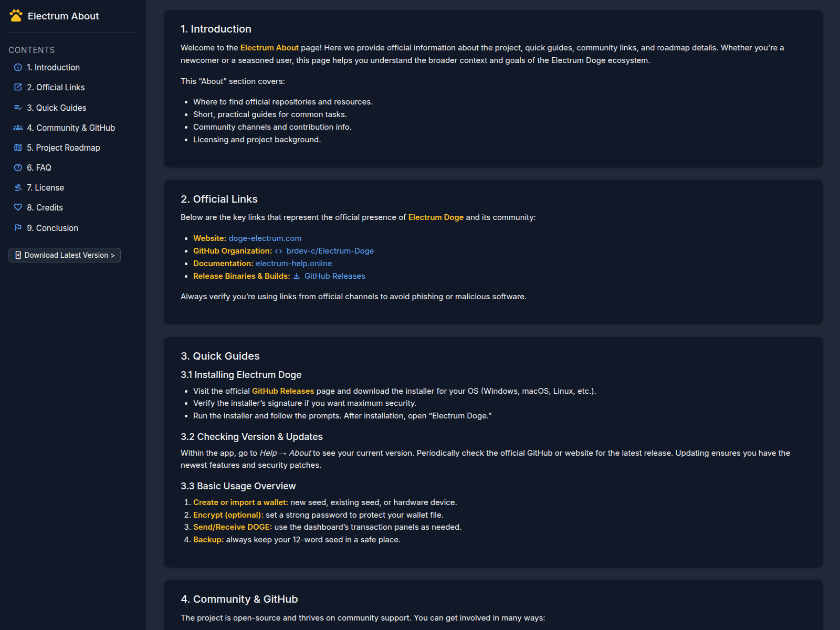Click the info icon beside Introduction
This screenshot has width=840, height=630.
pyautogui.click(x=18, y=67)
